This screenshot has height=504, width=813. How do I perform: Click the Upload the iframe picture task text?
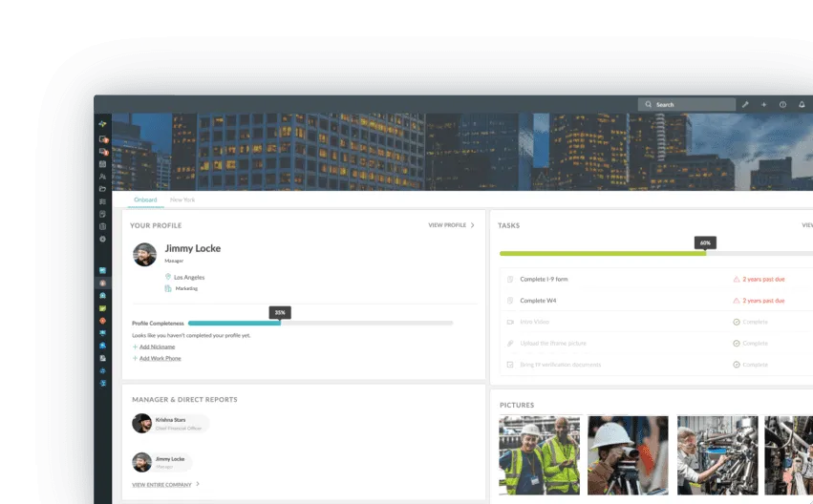(x=553, y=344)
